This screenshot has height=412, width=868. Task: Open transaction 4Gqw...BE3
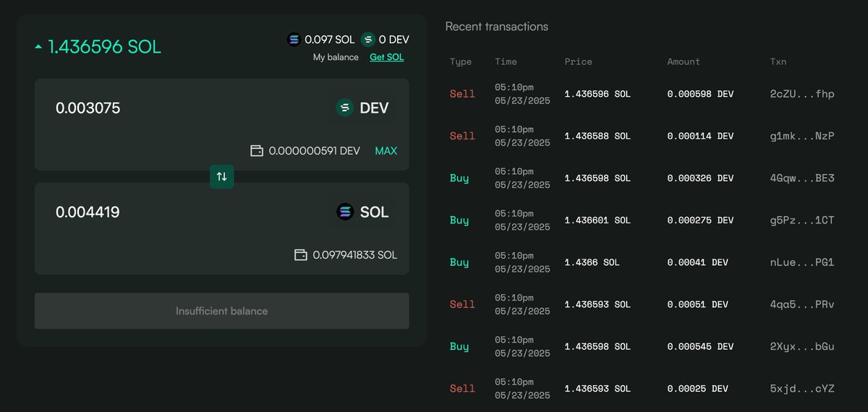click(x=802, y=178)
